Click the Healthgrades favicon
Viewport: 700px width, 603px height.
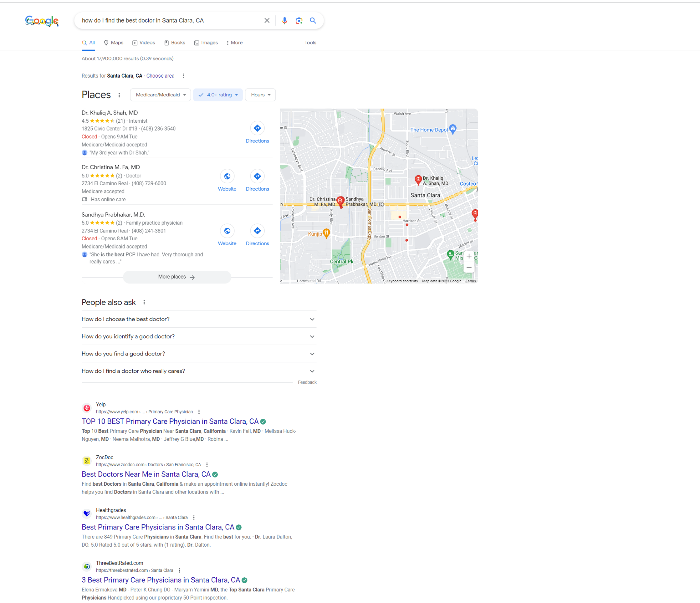87,514
